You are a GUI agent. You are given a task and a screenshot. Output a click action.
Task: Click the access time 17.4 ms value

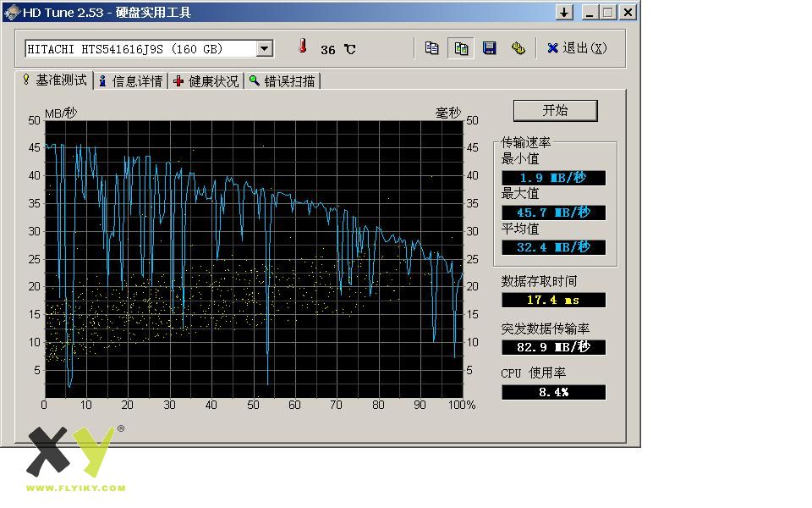tap(553, 300)
